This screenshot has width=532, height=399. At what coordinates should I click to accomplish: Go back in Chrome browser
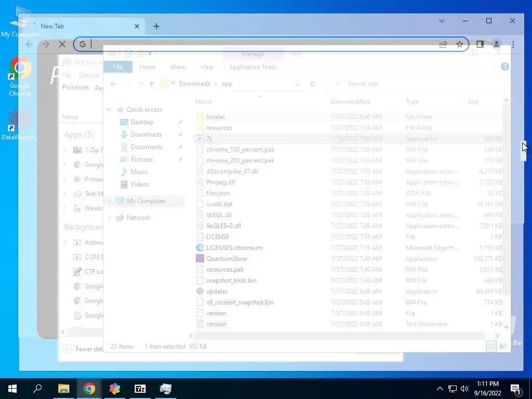(30, 44)
